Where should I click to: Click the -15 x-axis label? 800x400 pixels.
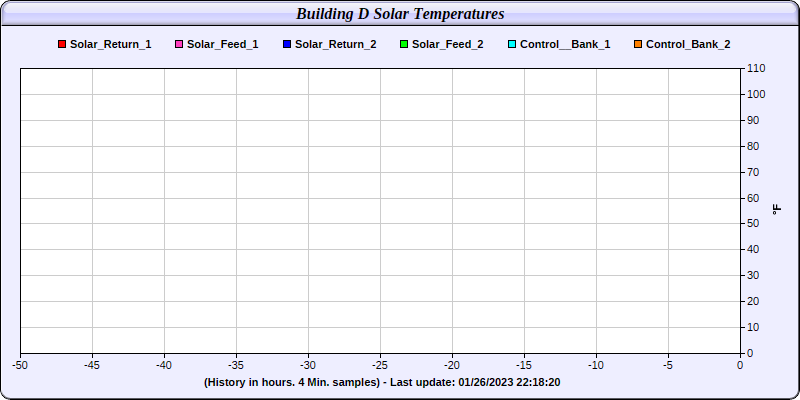click(524, 366)
